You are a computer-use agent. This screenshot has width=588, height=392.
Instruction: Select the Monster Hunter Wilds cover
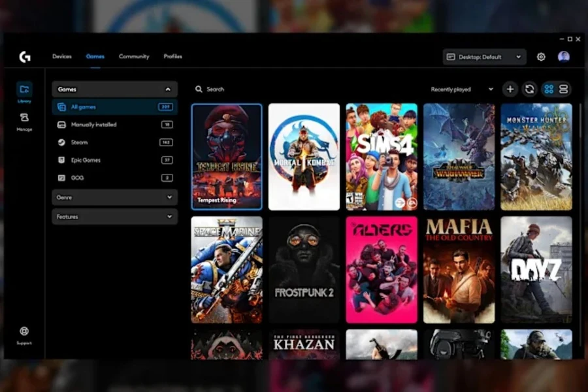536,157
